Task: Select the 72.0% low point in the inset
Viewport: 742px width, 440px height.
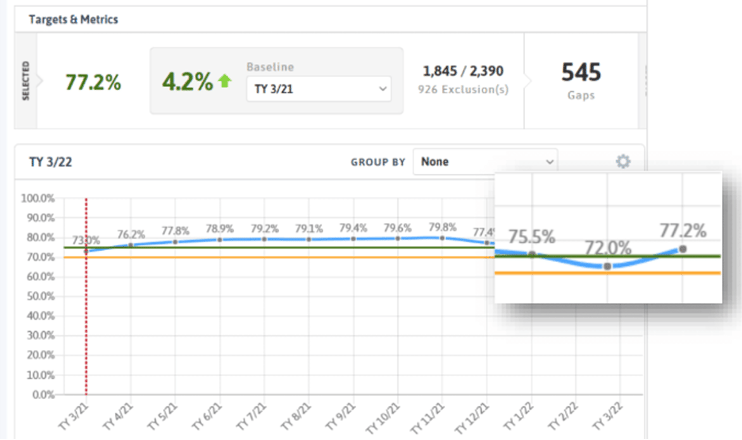Action: [607, 266]
